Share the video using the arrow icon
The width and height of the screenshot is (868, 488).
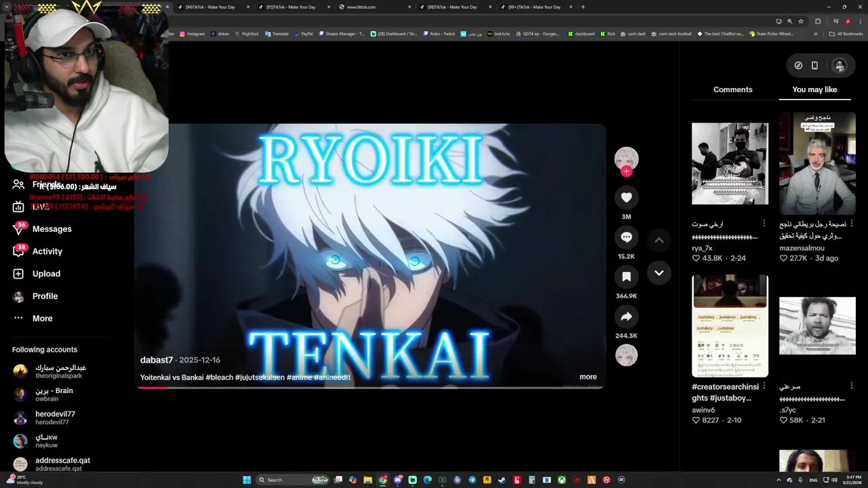coord(627,317)
